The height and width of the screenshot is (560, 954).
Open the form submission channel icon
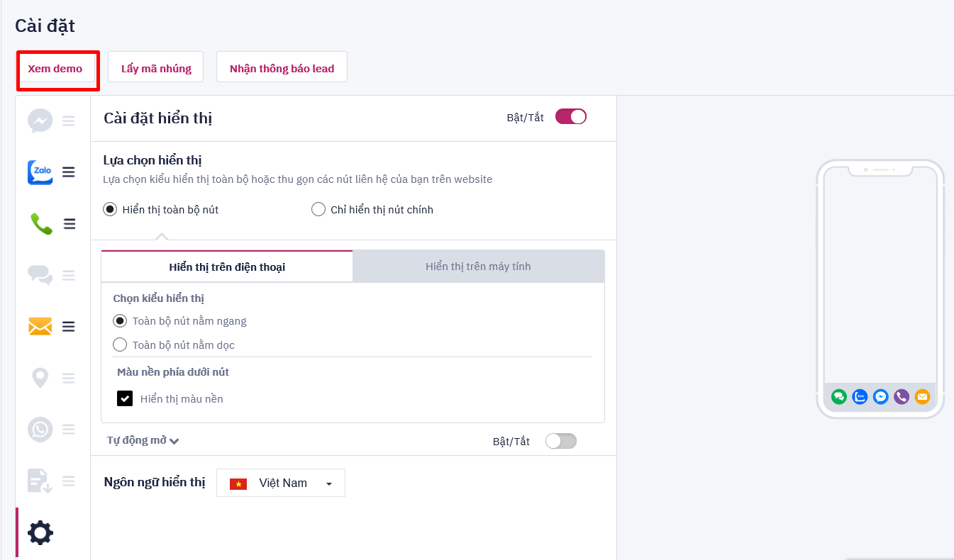pyautogui.click(x=40, y=481)
